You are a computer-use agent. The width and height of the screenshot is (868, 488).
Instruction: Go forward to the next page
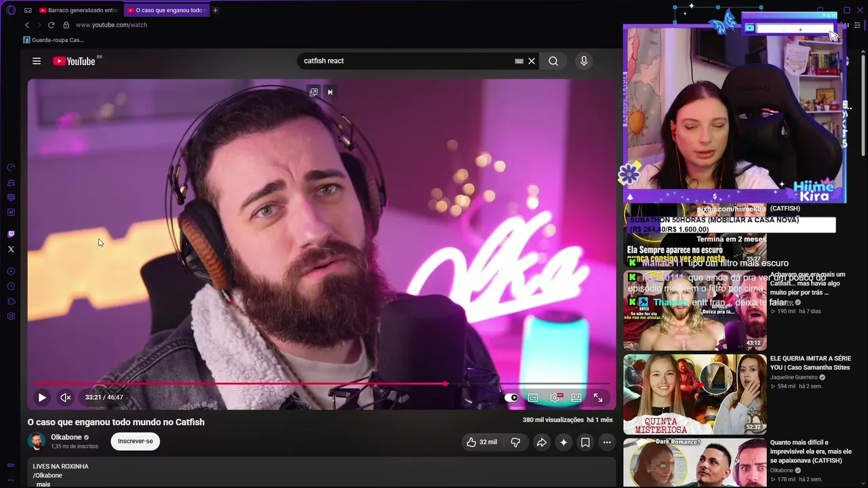pos(39,25)
